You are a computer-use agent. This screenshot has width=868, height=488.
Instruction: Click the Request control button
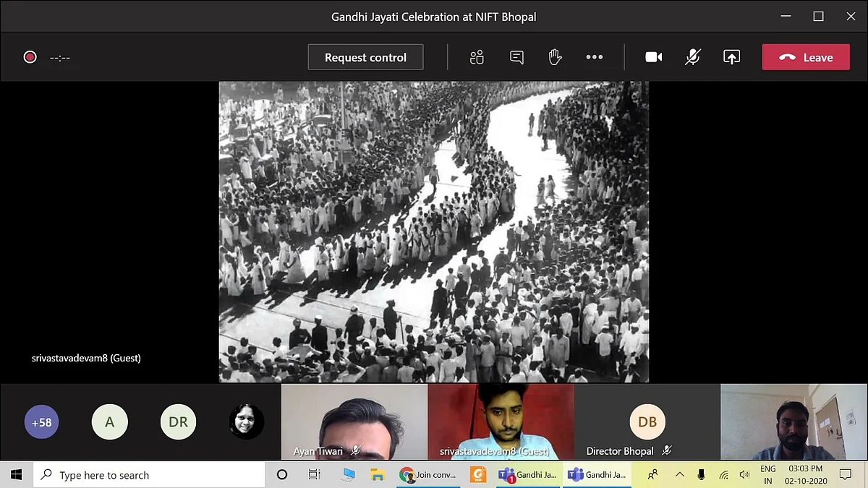click(365, 57)
